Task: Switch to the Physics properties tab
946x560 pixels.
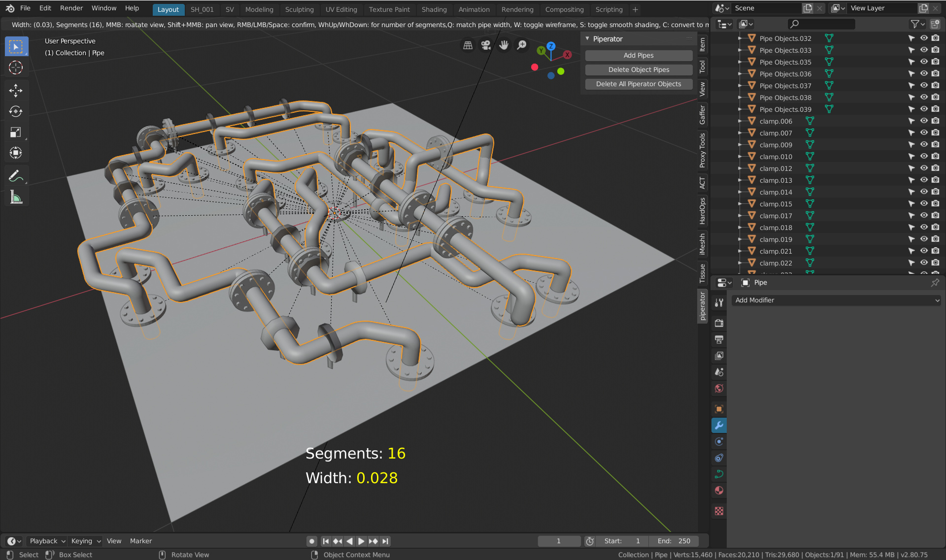Action: (719, 442)
